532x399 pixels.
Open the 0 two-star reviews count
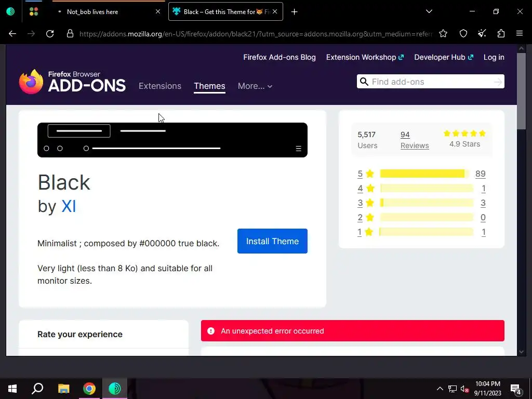click(x=483, y=218)
